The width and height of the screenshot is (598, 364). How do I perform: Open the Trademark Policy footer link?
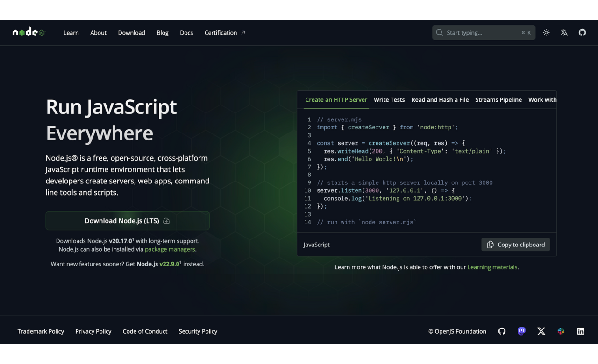coord(41,331)
